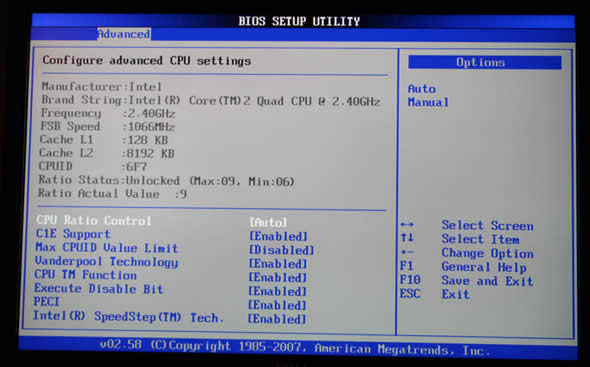Screen dimensions: 590x367
Task: Click the F10 key label
Action: (x=410, y=280)
